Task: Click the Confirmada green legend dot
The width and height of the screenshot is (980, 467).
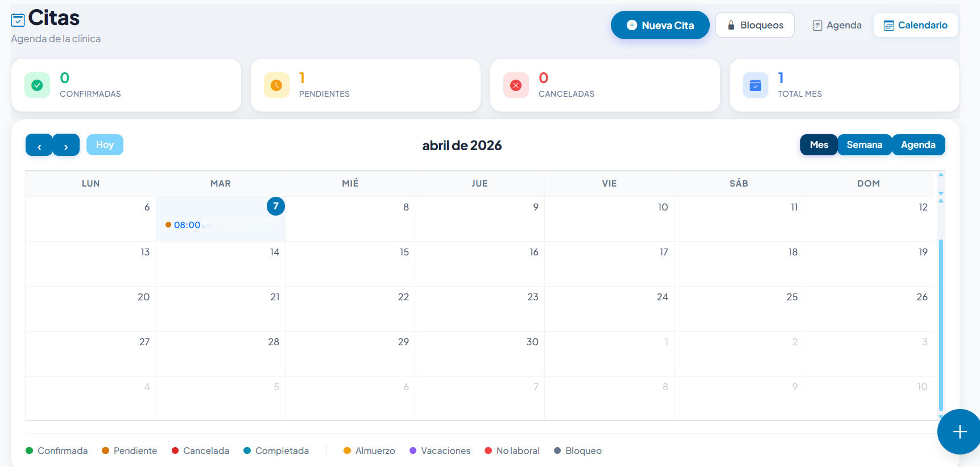Action: coord(30,451)
